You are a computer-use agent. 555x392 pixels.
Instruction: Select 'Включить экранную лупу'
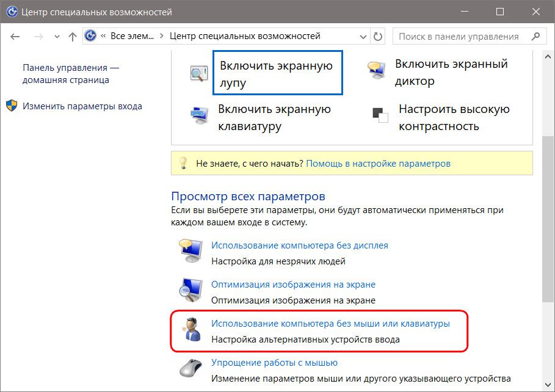pyautogui.click(x=277, y=73)
